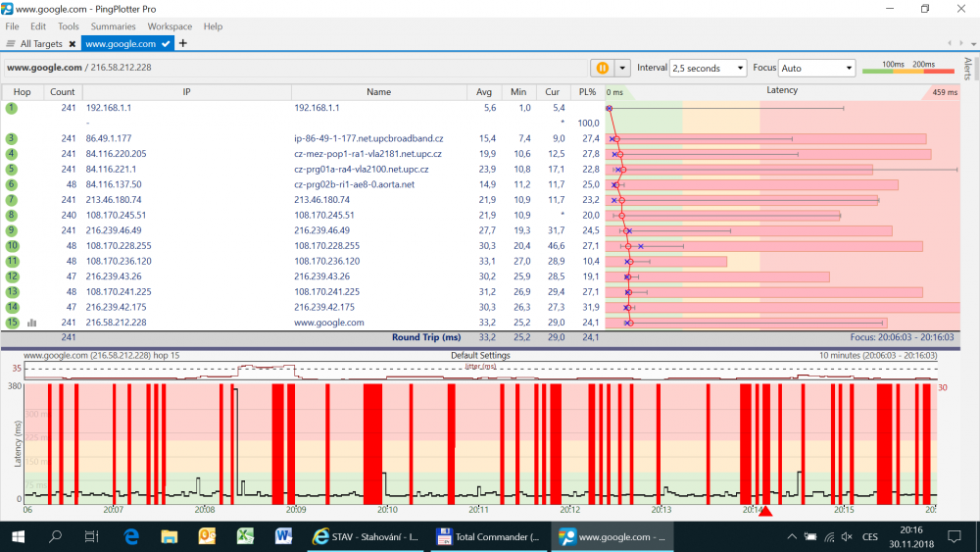Open the Workspace menu
The width and height of the screenshot is (980, 552).
click(170, 26)
